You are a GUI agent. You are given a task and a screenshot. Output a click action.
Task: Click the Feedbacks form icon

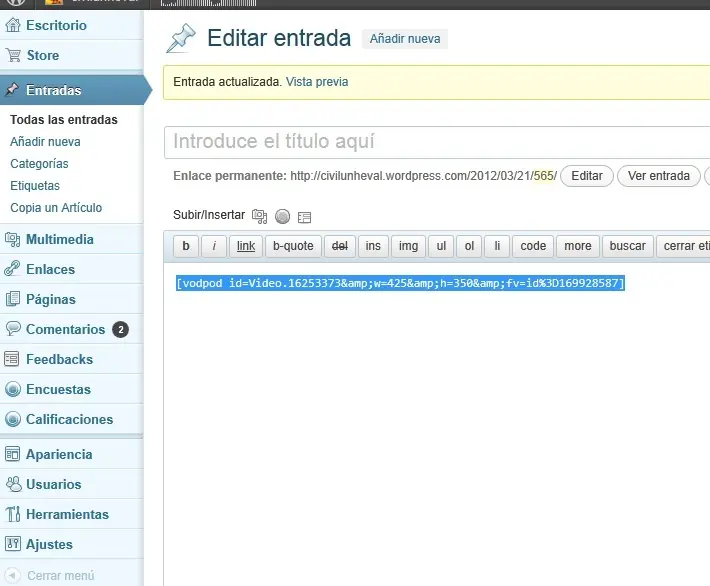pos(12,359)
